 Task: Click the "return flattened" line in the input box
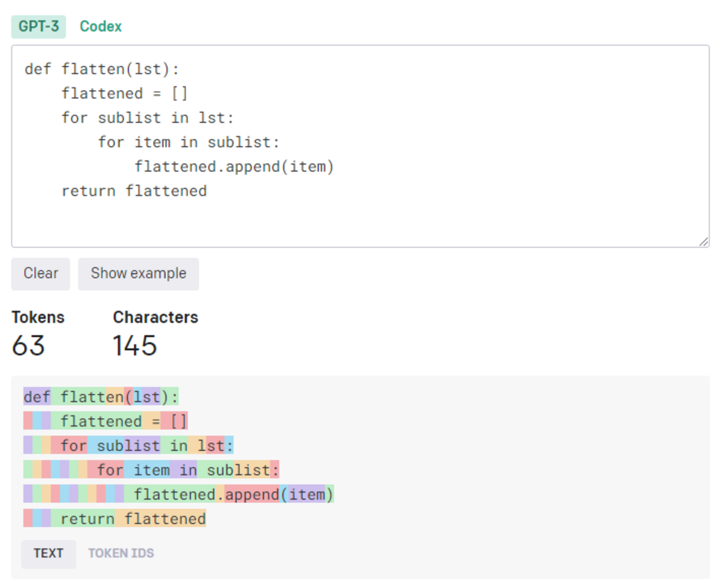pos(134,191)
